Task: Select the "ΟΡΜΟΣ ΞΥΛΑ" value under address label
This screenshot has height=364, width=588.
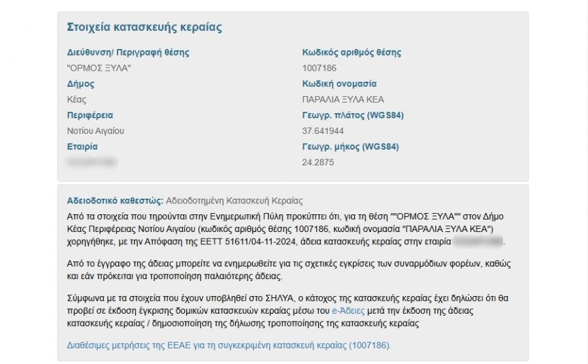Action: 99,68
